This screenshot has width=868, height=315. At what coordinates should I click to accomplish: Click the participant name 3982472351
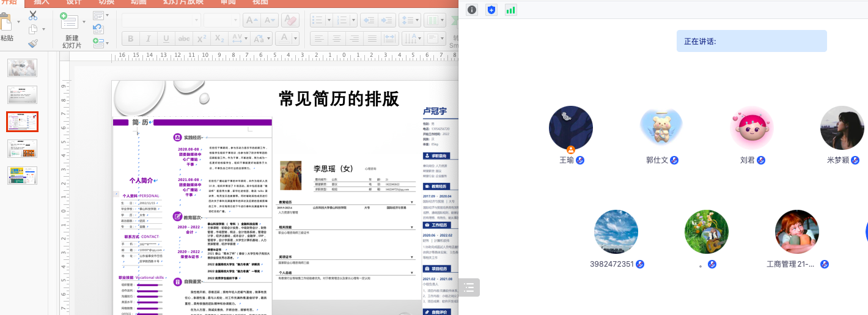612,264
